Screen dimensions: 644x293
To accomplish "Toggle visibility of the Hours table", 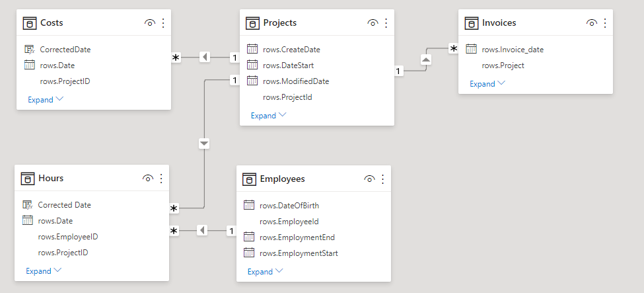I will pyautogui.click(x=148, y=179).
